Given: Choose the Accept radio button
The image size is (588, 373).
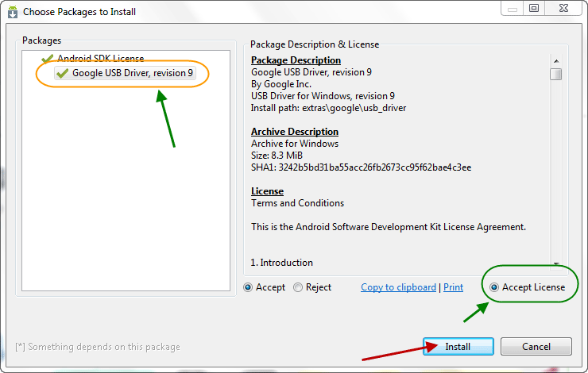Looking at the screenshot, I should point(248,287).
